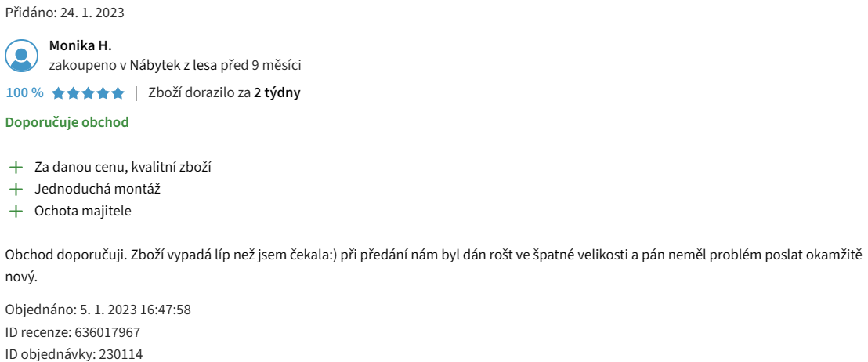This screenshot has height=362, width=868.
Task: Click the 'Objednáno: 5. 1. 2023' timestamp
Action: (98, 310)
